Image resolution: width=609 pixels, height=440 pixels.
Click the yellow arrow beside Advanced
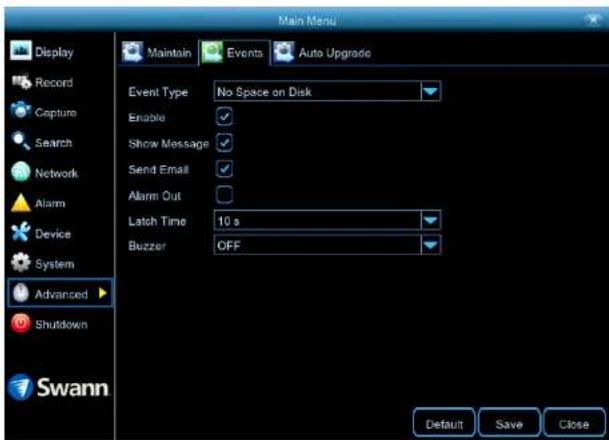tap(103, 293)
